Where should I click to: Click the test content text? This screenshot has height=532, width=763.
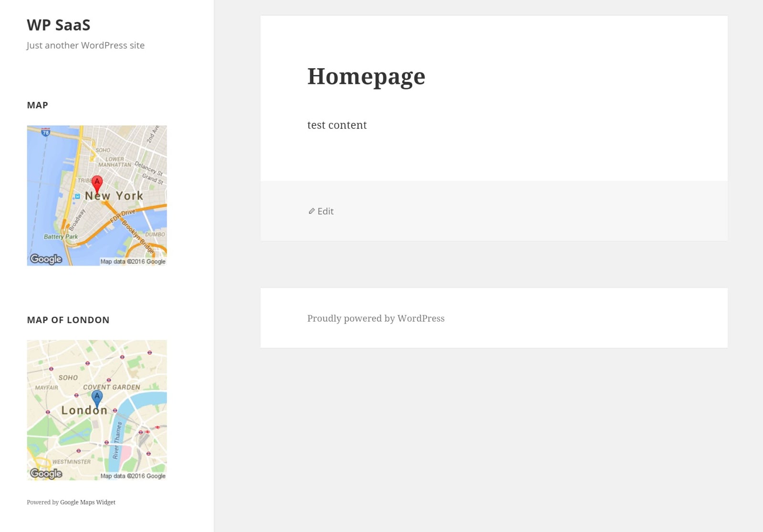click(x=337, y=125)
